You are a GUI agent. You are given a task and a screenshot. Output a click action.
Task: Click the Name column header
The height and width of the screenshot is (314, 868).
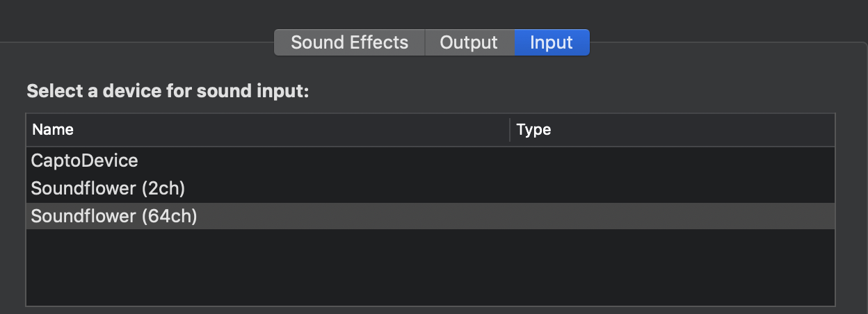click(53, 130)
